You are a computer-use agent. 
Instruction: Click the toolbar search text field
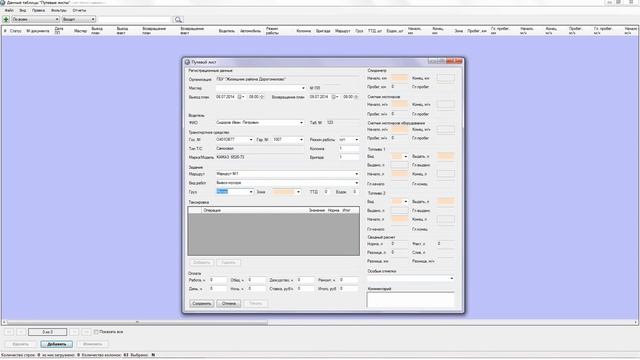click(136, 19)
